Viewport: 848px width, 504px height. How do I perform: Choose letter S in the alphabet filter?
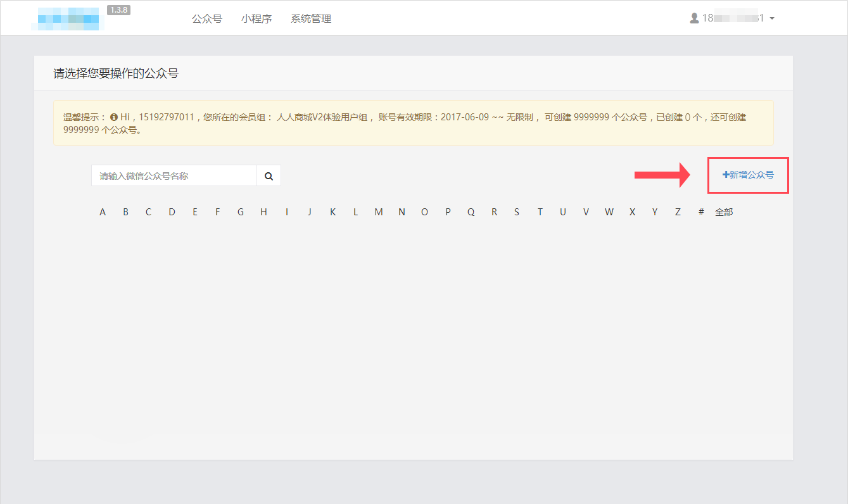(x=517, y=212)
